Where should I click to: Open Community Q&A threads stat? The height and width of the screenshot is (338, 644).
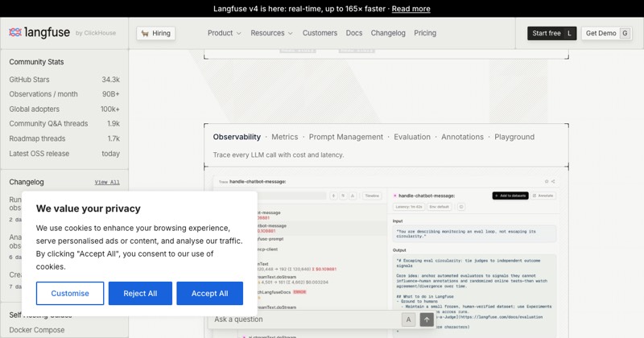(x=64, y=124)
